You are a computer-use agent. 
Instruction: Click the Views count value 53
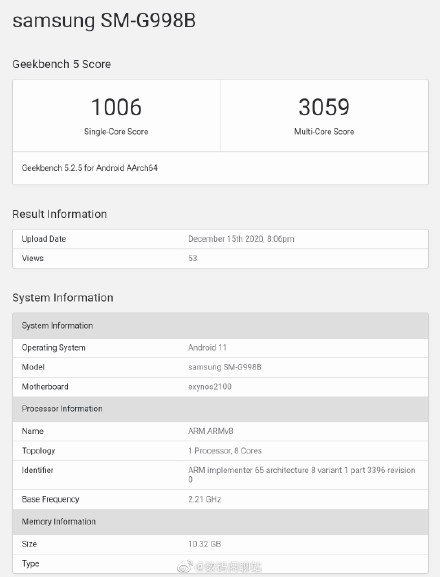[193, 258]
